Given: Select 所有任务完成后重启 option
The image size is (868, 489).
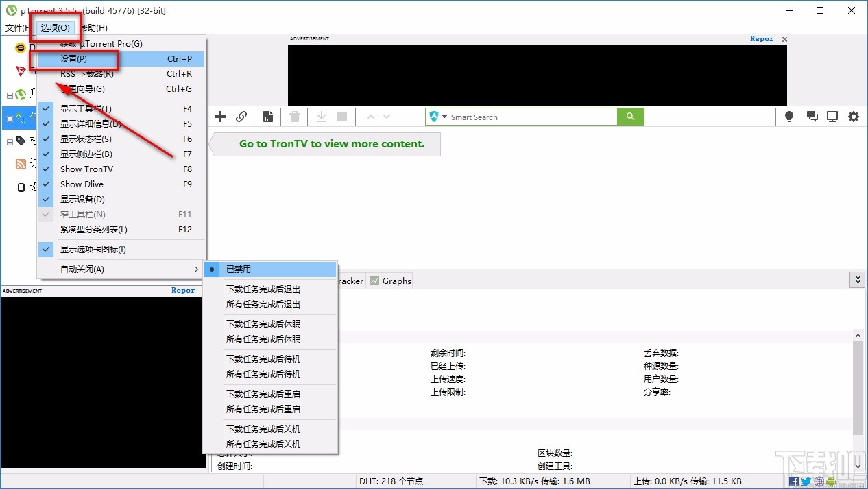Looking at the screenshot, I should (270, 409).
